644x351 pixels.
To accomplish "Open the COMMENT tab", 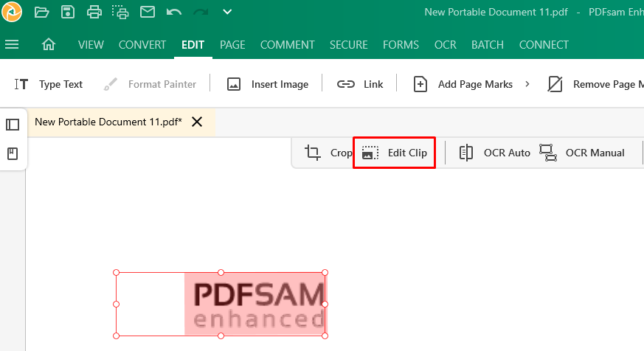I will click(288, 45).
